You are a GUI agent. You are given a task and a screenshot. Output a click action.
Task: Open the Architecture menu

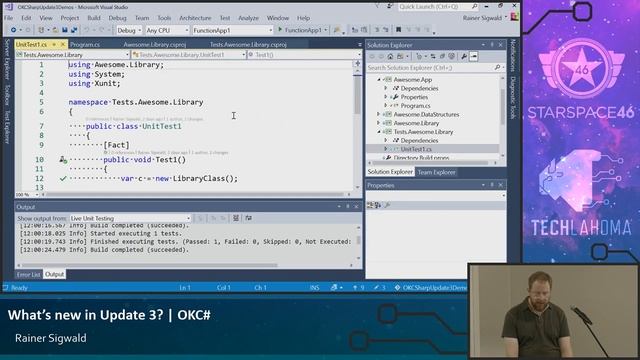pos(195,18)
